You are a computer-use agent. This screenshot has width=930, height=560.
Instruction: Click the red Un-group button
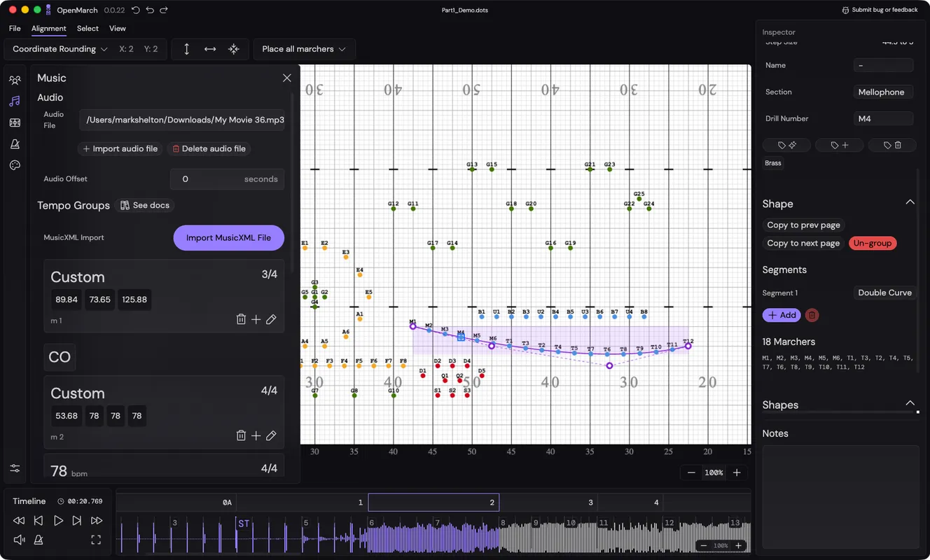(x=873, y=243)
